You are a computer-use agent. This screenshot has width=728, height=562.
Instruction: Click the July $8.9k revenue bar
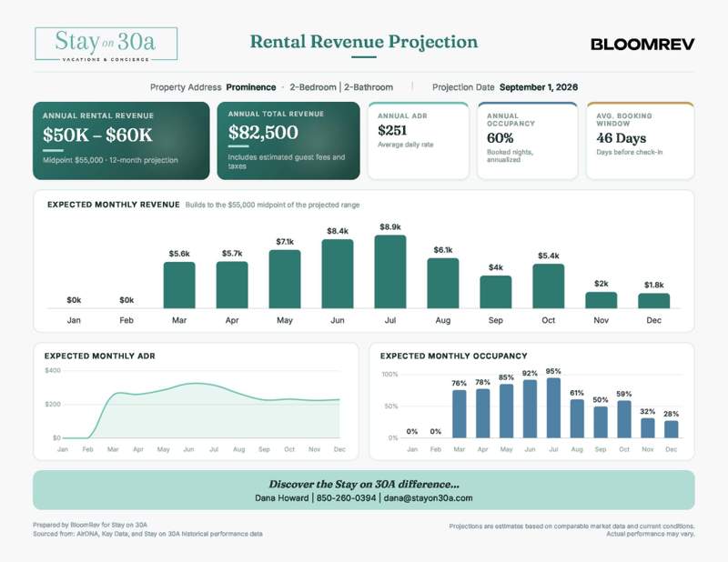(x=390, y=272)
